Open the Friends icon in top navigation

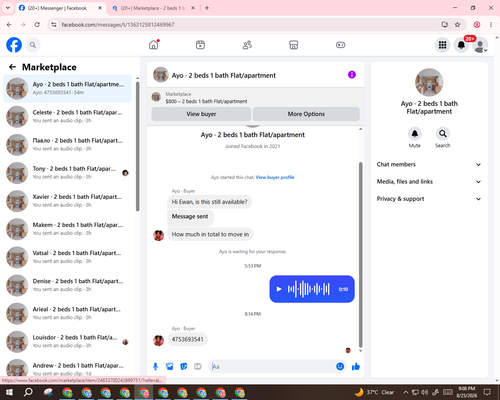point(247,45)
